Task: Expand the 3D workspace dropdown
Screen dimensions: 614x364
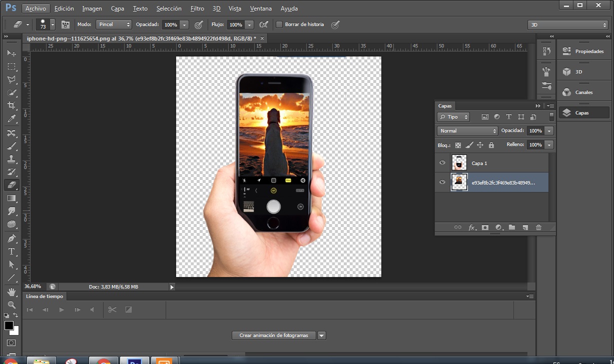Action: 568,25
